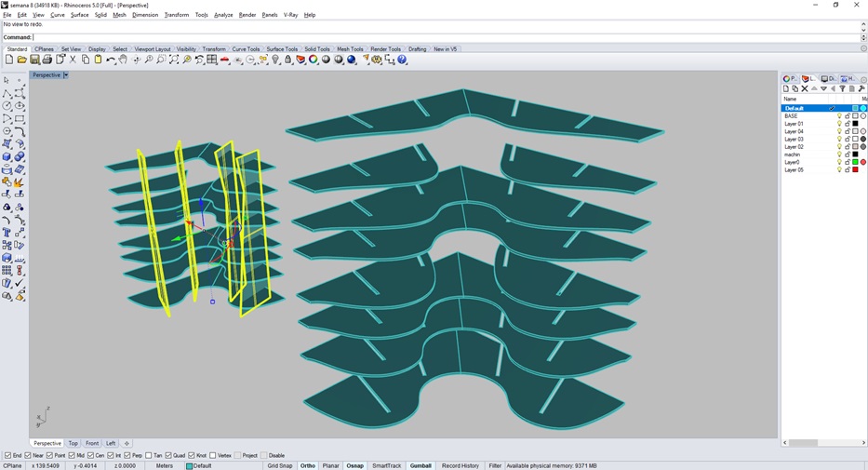Image resolution: width=868 pixels, height=470 pixels.
Task: Select the Box solid tool
Action: [x=7, y=157]
